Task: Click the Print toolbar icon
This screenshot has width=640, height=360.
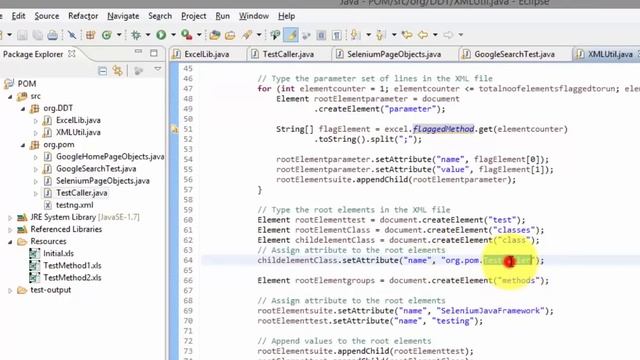Action: click(x=52, y=35)
